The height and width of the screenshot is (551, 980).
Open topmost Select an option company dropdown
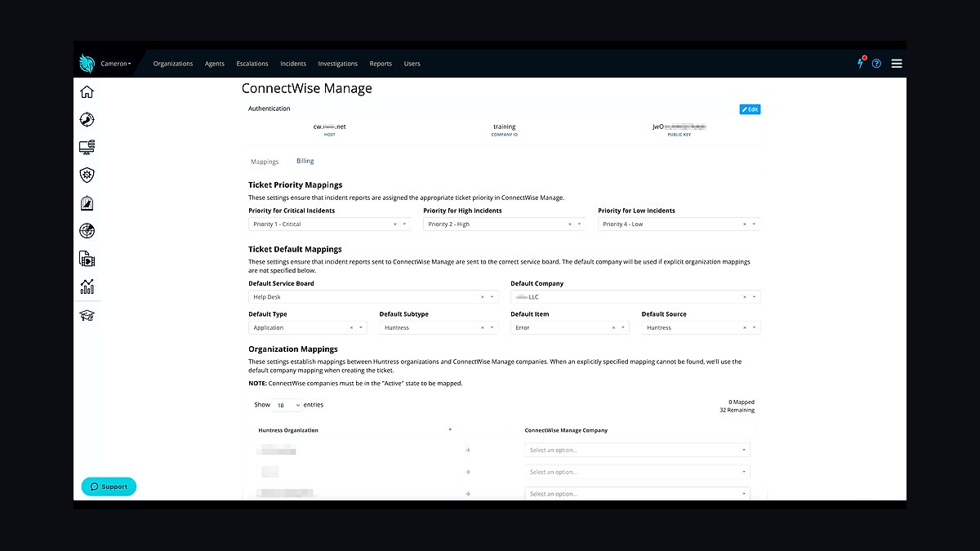point(637,451)
